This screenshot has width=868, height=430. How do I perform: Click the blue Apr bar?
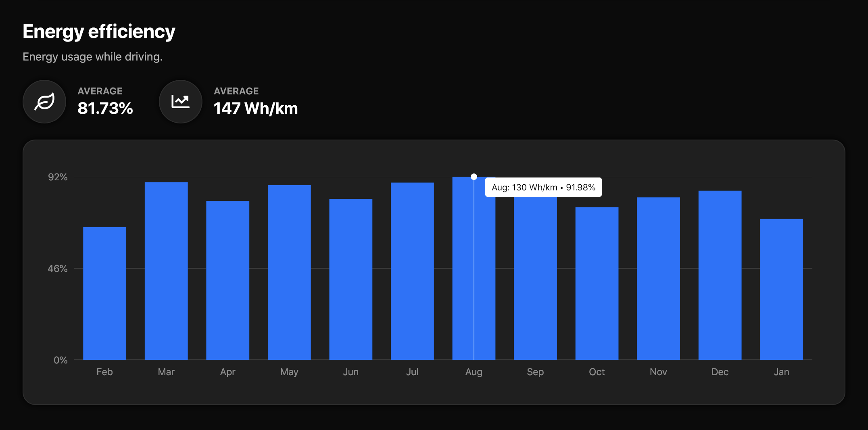227,280
